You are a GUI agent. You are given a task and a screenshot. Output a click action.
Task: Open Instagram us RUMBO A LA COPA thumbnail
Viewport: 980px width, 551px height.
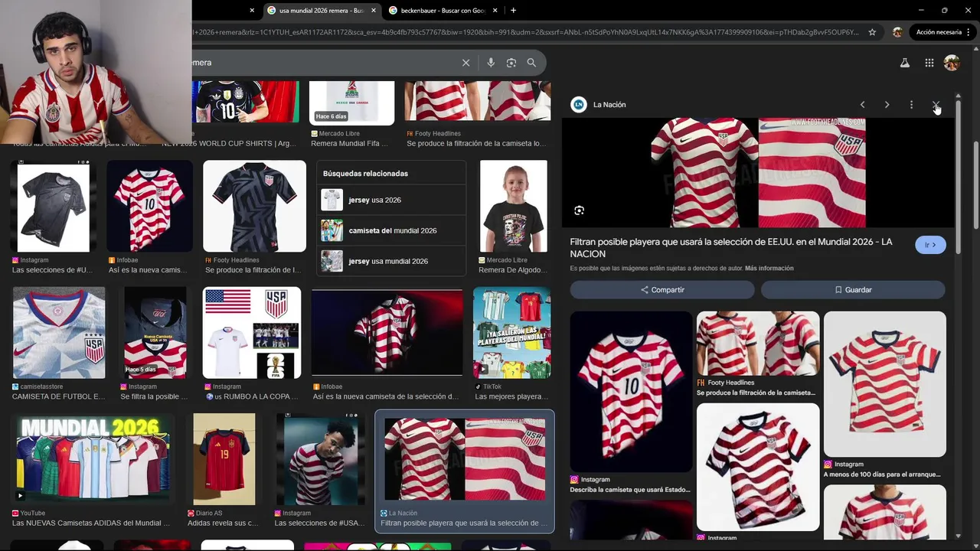point(252,332)
